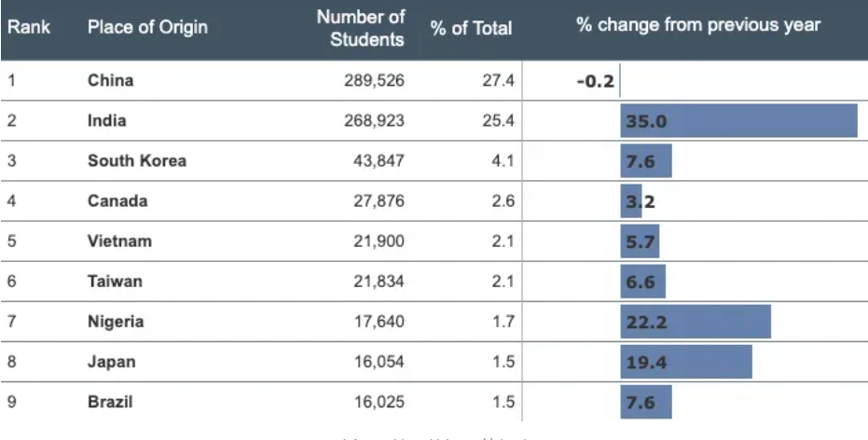The height and width of the screenshot is (440, 868).
Task: Click the Nigeria row label
Action: tap(116, 322)
